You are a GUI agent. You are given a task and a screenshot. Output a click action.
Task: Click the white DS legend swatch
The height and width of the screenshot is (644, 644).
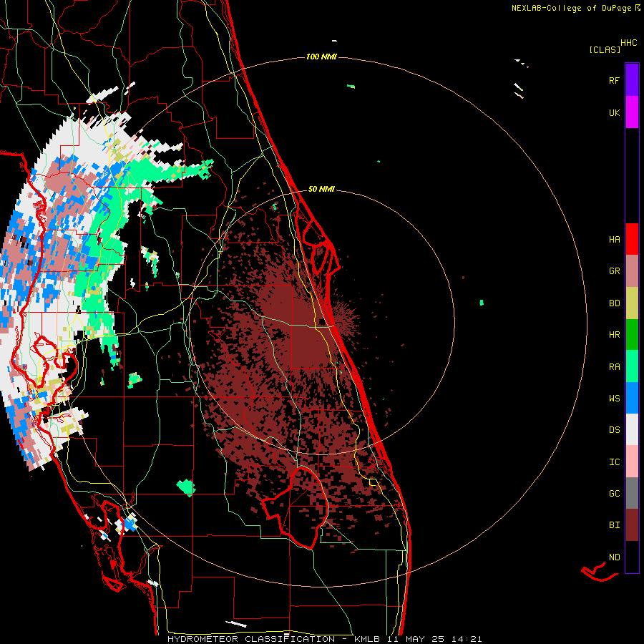pyautogui.click(x=632, y=429)
